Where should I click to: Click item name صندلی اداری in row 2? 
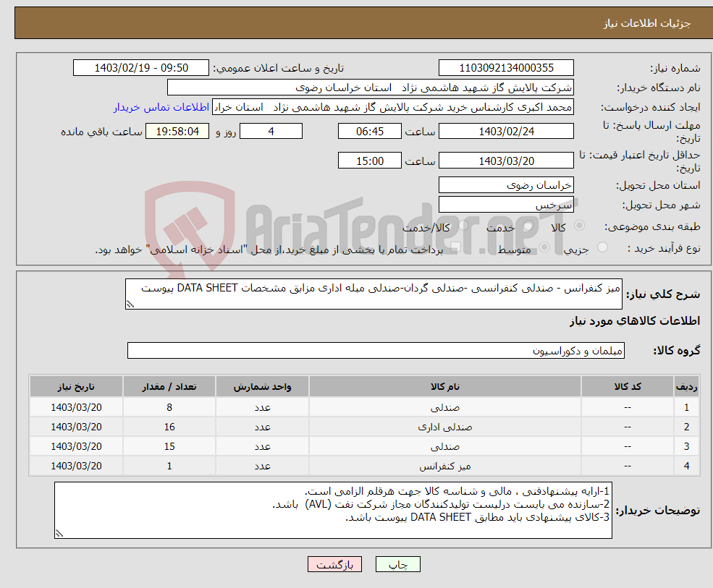[x=444, y=427]
